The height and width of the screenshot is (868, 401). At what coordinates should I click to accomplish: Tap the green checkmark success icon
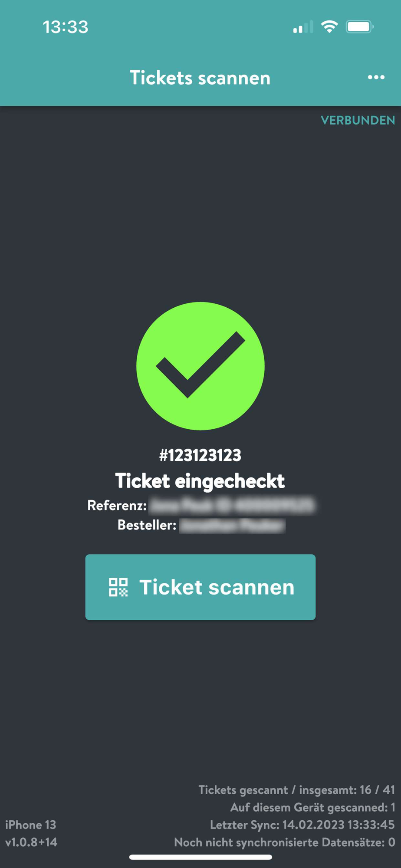(200, 366)
